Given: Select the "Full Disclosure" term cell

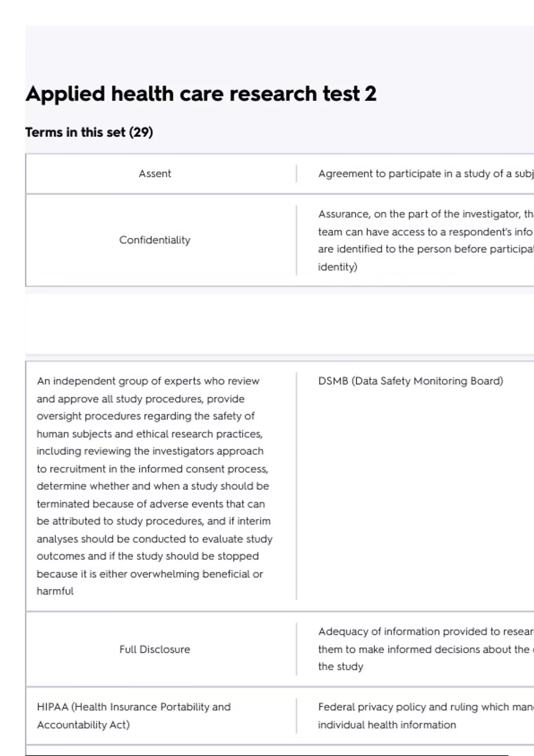Looking at the screenshot, I should click(x=154, y=649).
